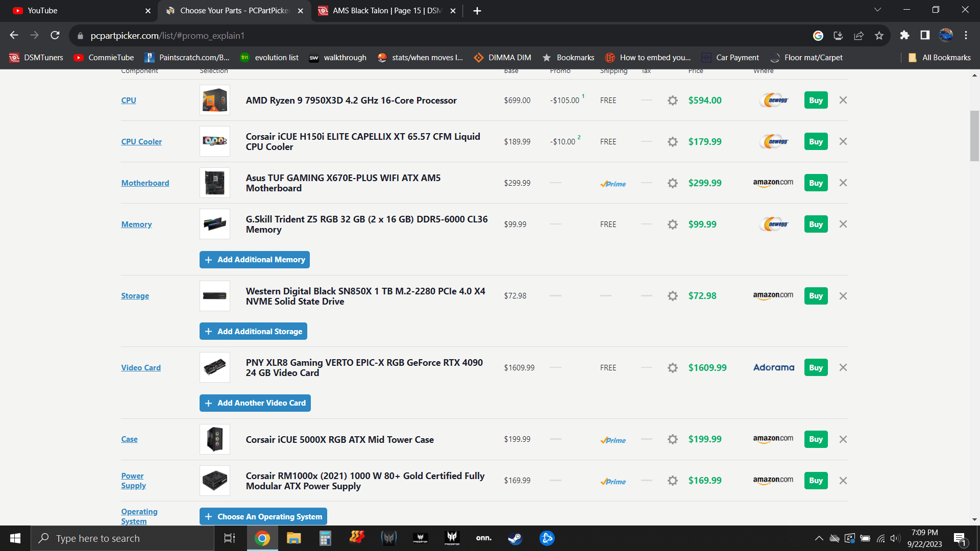The width and height of the screenshot is (980, 551).
Task: Open settings gear for the CPU row
Action: (673, 101)
